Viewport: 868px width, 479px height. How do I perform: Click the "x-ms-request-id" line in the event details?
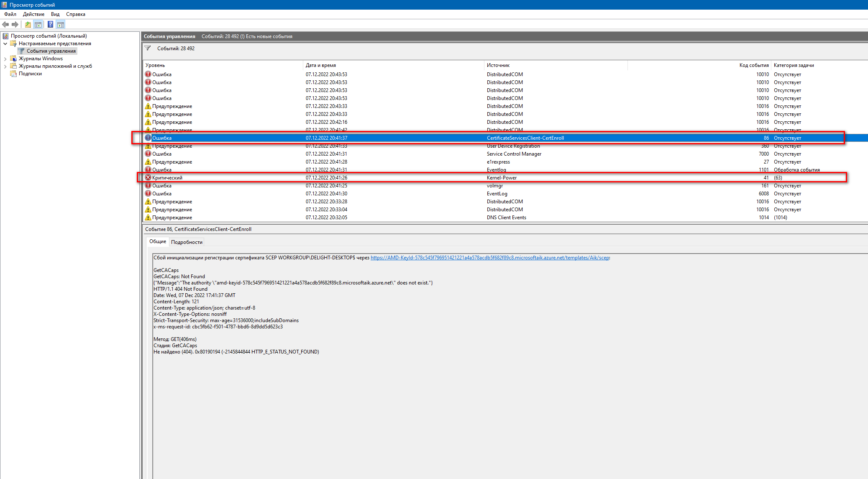tap(218, 327)
